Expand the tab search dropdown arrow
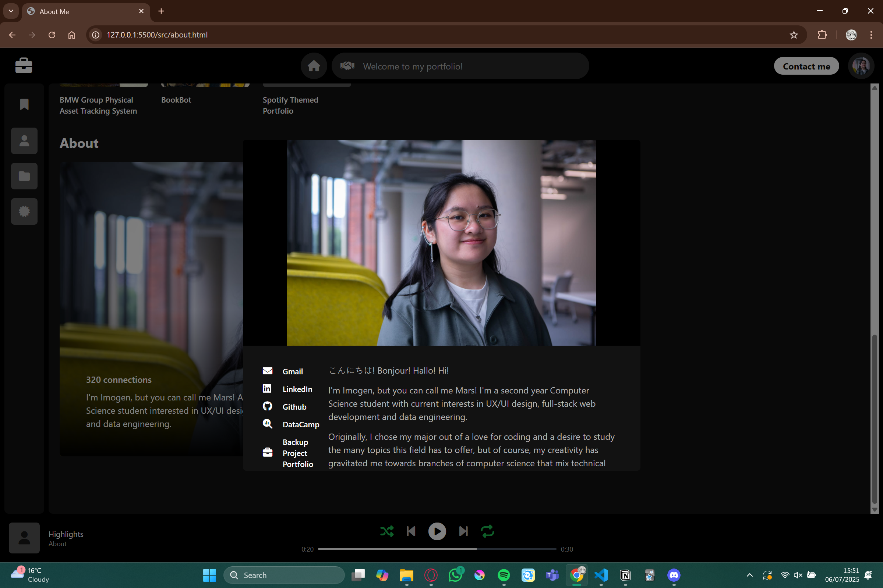883x588 pixels. [x=11, y=11]
